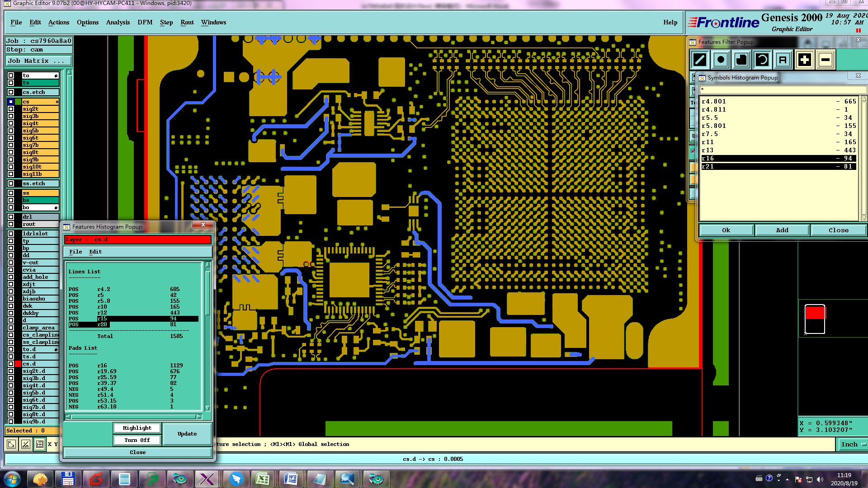Open the Inch units dropdown
This screenshot has height=488, width=868.
[852, 444]
